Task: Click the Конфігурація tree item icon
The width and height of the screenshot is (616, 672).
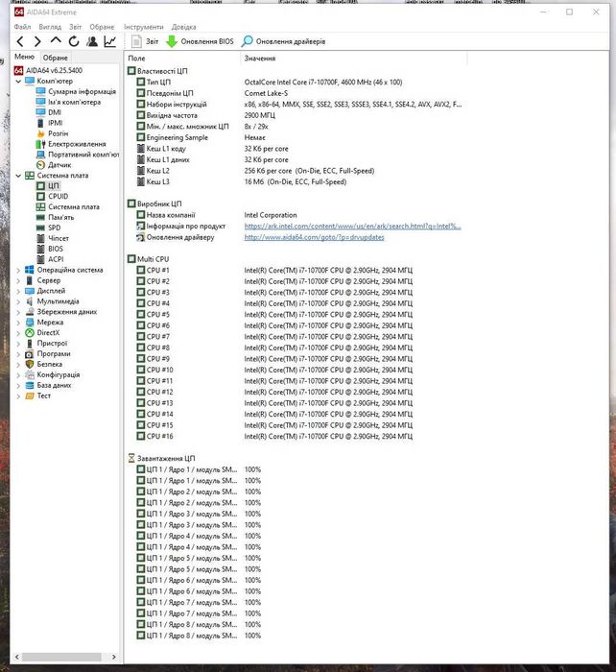Action: tap(29, 375)
